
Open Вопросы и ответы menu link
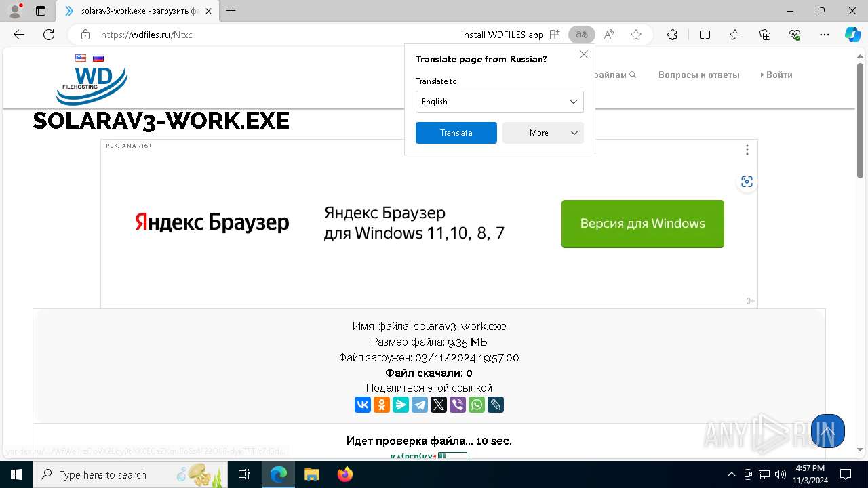tap(698, 75)
